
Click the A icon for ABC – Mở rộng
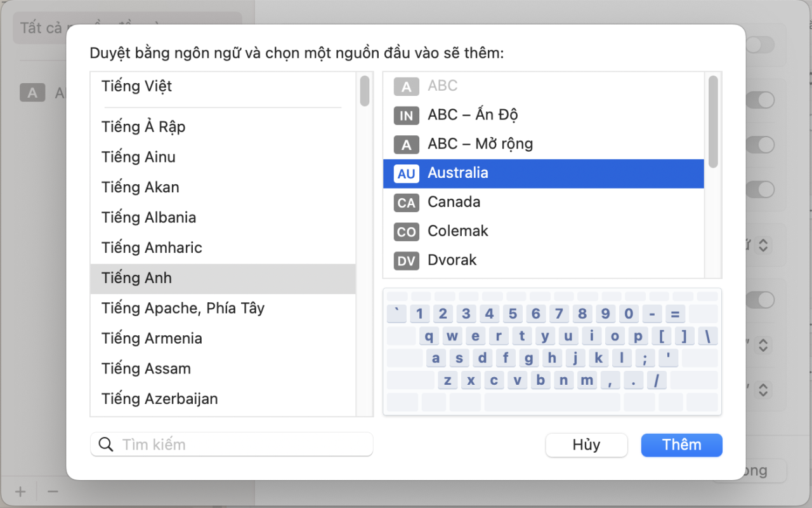(x=406, y=145)
